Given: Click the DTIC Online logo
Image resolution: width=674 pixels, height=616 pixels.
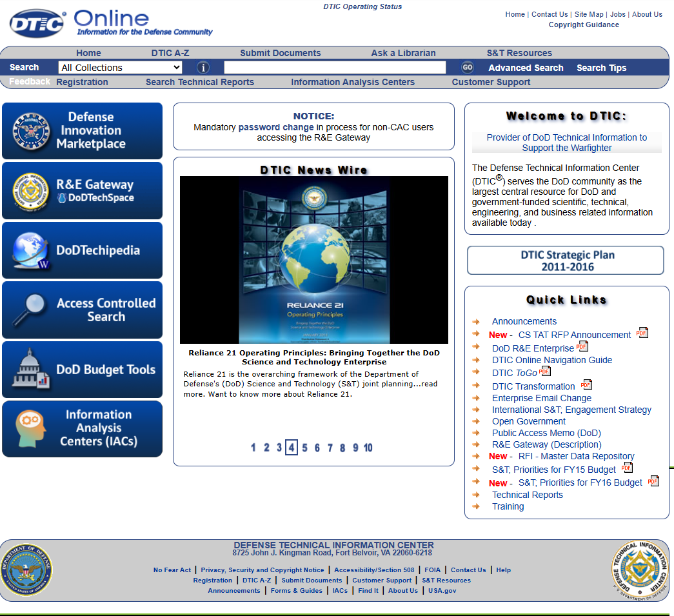Looking at the screenshot, I should coord(111,23).
